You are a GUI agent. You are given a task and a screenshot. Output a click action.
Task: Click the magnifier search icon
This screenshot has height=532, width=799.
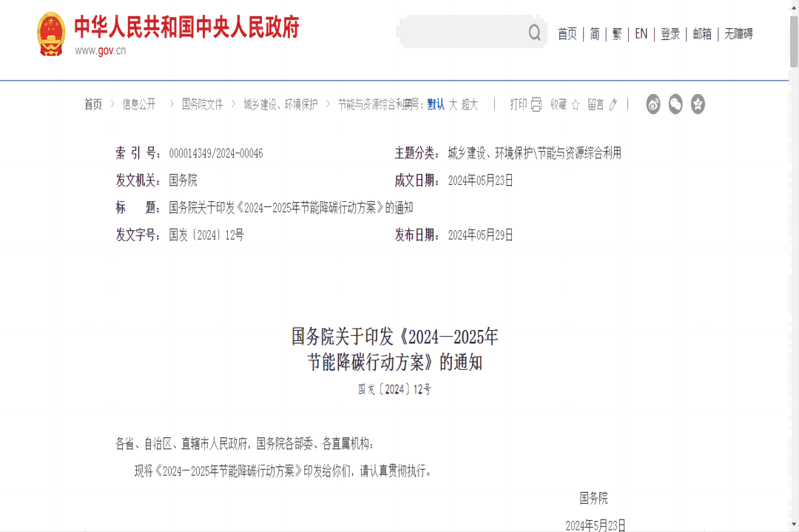tap(534, 33)
